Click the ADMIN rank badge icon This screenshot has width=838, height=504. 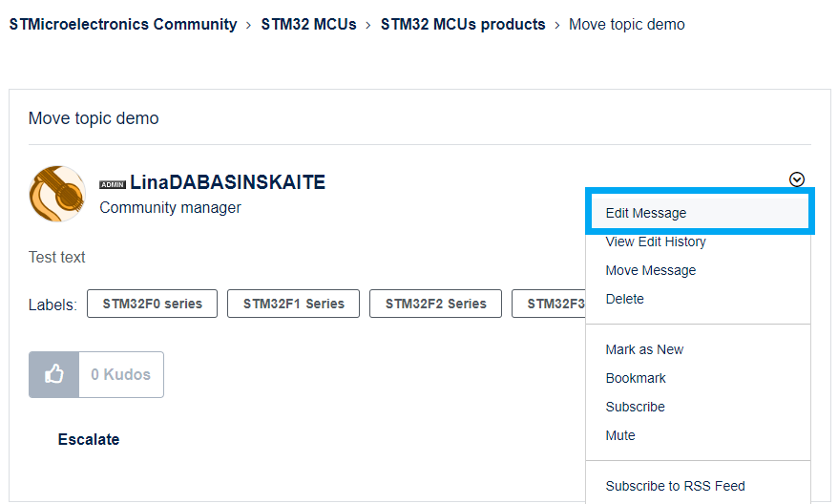coord(113,184)
